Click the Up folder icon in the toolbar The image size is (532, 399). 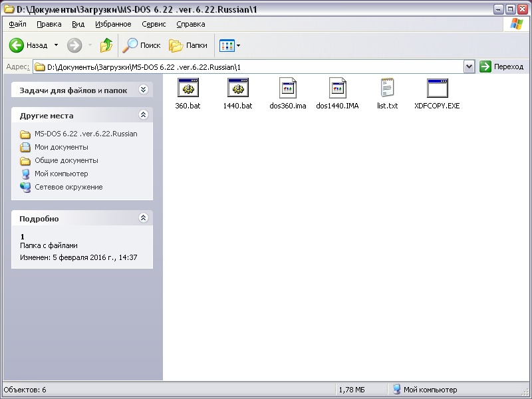pyautogui.click(x=106, y=45)
